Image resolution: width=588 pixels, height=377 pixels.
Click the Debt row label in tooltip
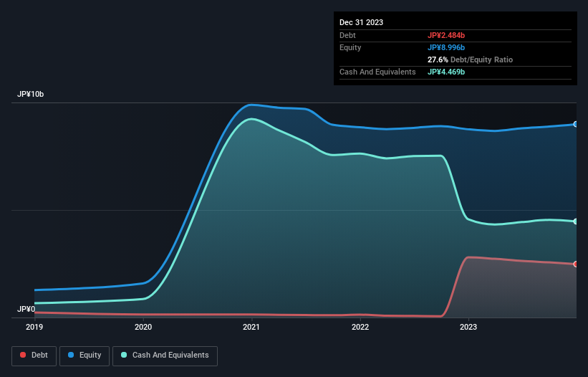point(347,35)
